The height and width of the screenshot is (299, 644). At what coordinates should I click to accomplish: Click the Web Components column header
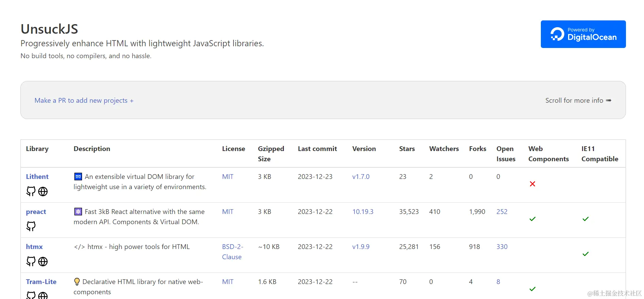tap(548, 154)
